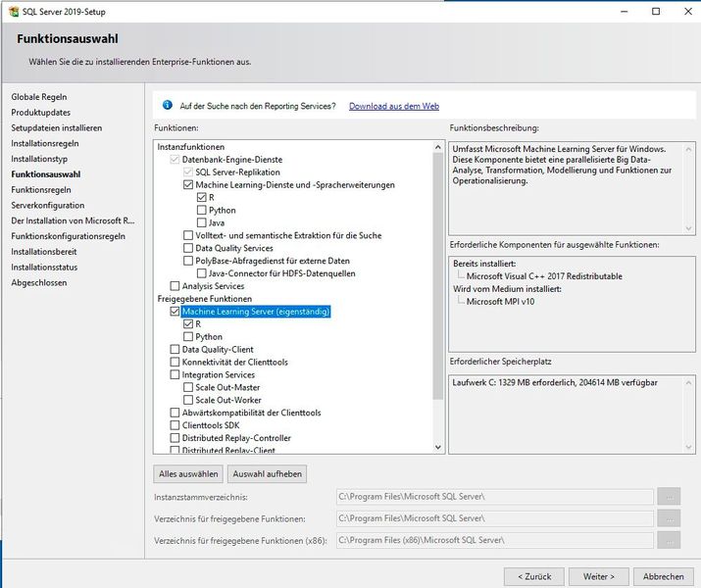Check Distributed Replay-Controller
Screen dimensions: 701x588
[x=175, y=438]
